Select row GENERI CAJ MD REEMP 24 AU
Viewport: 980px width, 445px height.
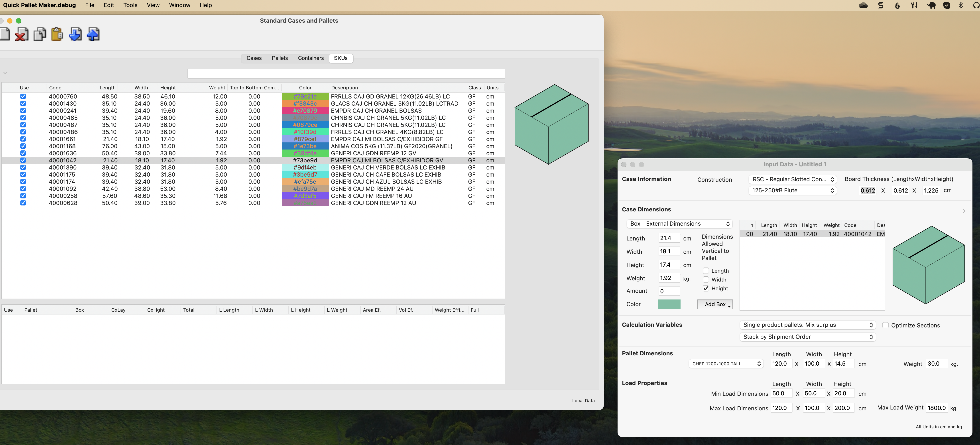253,189
